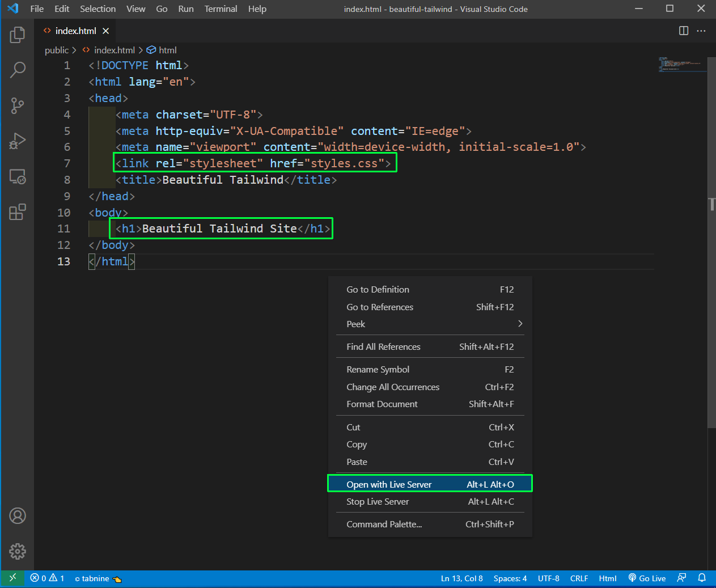Screen dimensions: 716x588
Task: Open the Help menu
Action: (257, 9)
